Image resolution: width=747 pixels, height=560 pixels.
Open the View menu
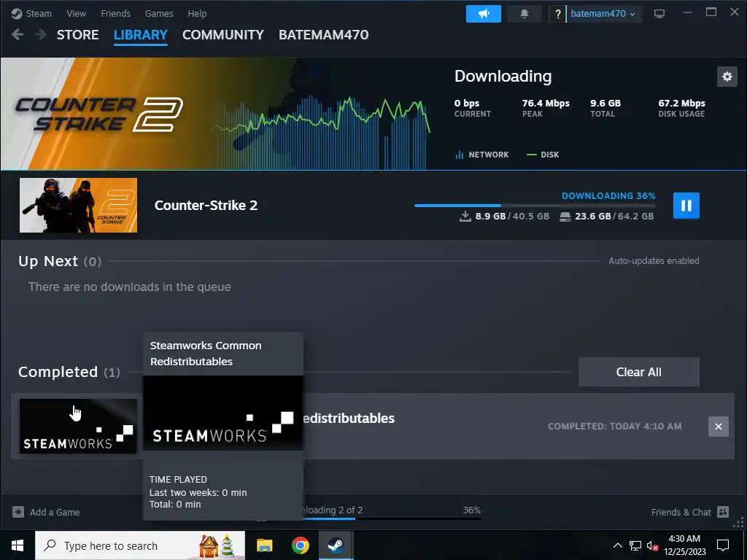[x=76, y=13]
